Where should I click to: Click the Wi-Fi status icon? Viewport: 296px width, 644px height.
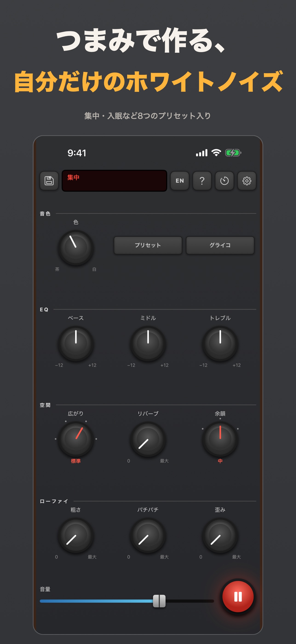click(216, 153)
